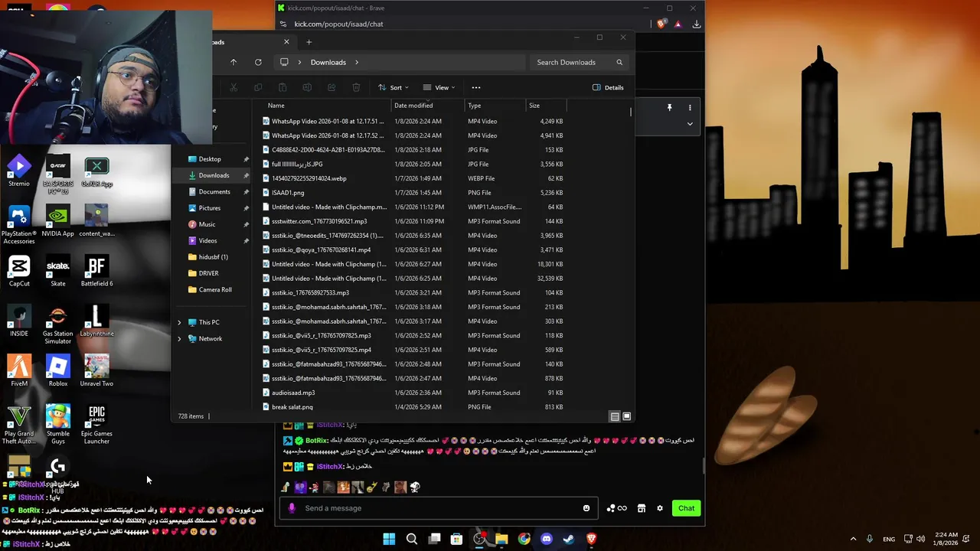Open Battlefield 6 desktop shortcut
This screenshot has width=980, height=551.
coord(96,271)
